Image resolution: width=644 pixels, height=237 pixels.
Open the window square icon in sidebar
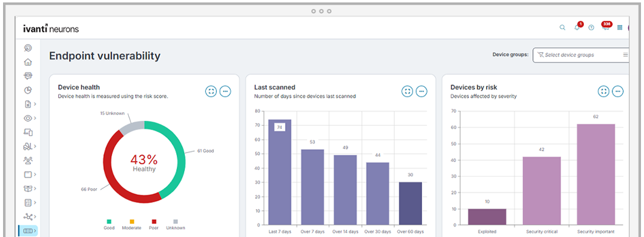point(28,174)
